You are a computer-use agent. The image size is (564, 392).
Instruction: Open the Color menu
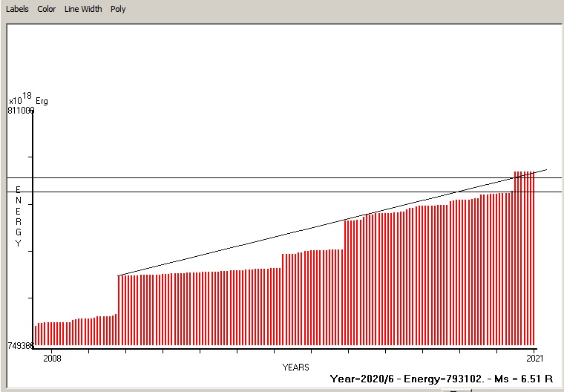[x=47, y=9]
